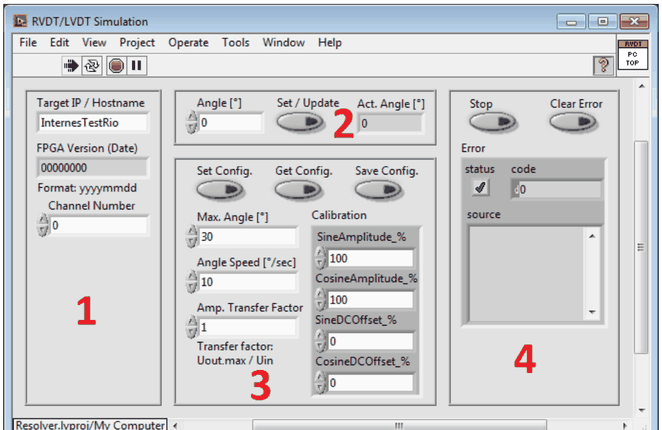Click the Angle [°] stepper arrows
This screenshot has height=430, width=662.
pyautogui.click(x=192, y=122)
